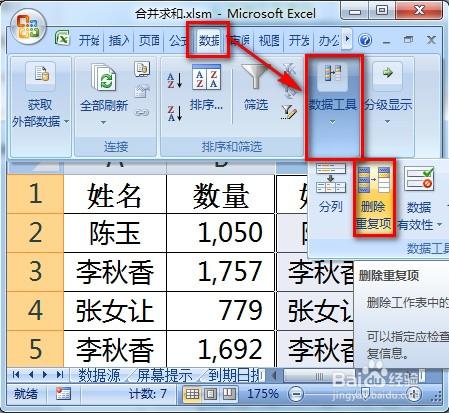This screenshot has width=449, height=413.
Task: Toggle the 筛选 filter funnel
Action: pyautogui.click(x=255, y=88)
